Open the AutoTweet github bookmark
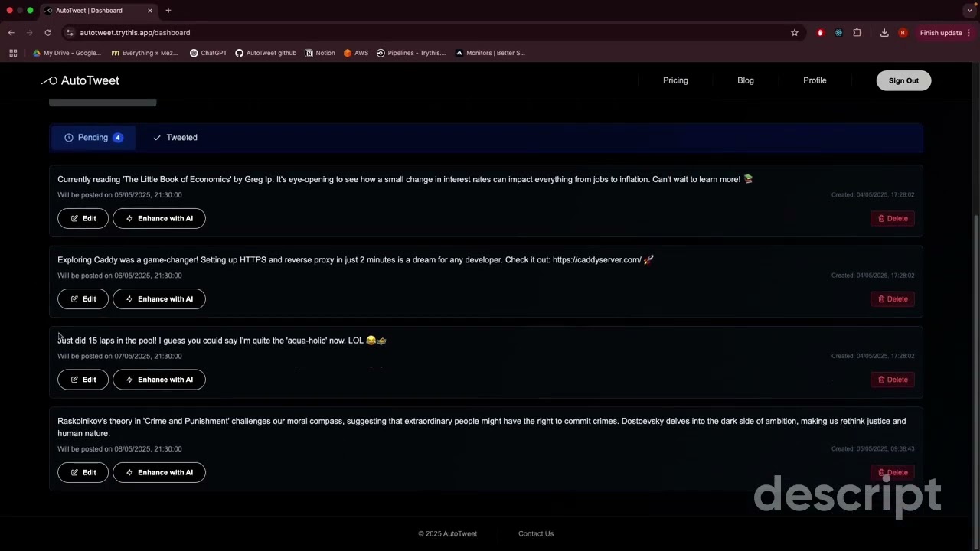The width and height of the screenshot is (980, 551). pyautogui.click(x=266, y=53)
